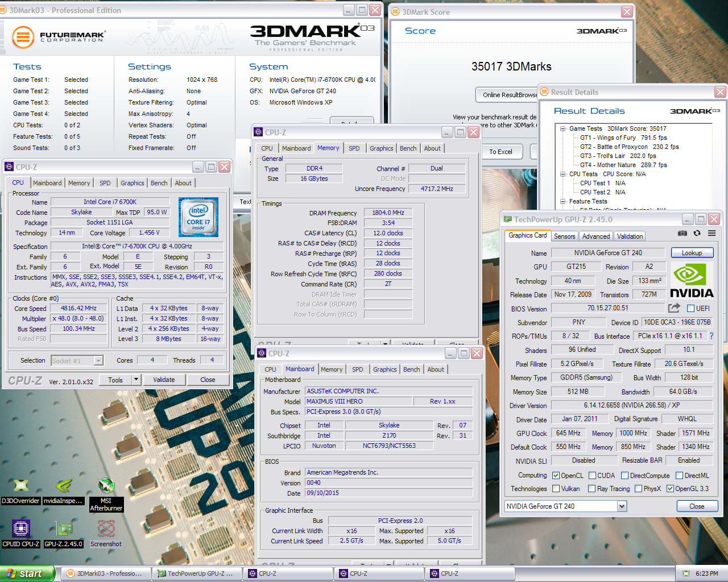Click the GPU-Z Name field NVIDIA GeForce GT 240
Screen dimensions: 728x582
tap(608, 253)
